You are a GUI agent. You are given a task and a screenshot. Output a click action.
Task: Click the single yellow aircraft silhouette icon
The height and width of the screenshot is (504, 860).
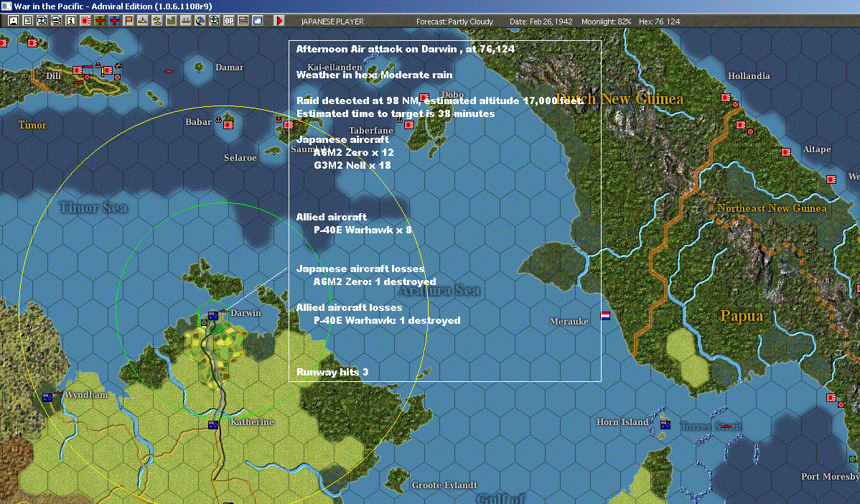tap(143, 21)
